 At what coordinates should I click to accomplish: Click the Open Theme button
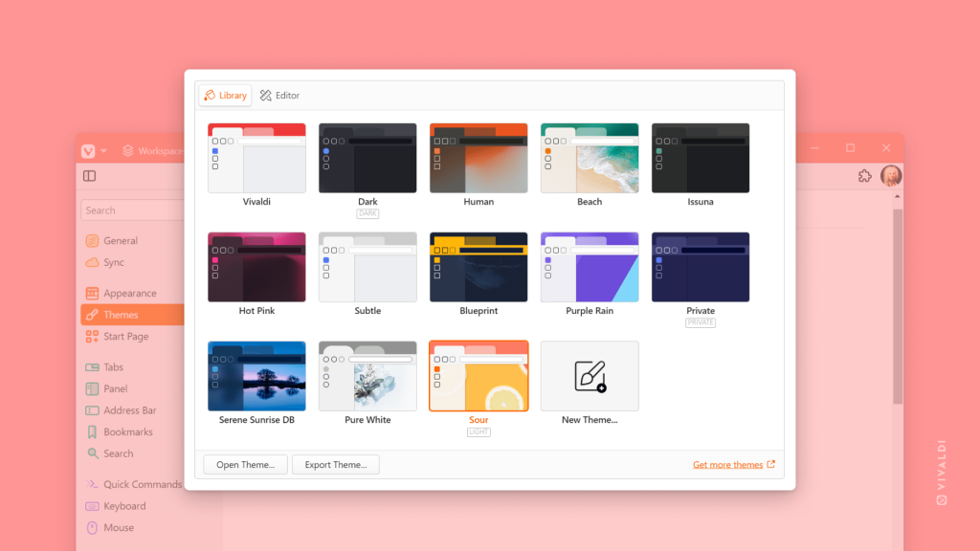point(244,464)
